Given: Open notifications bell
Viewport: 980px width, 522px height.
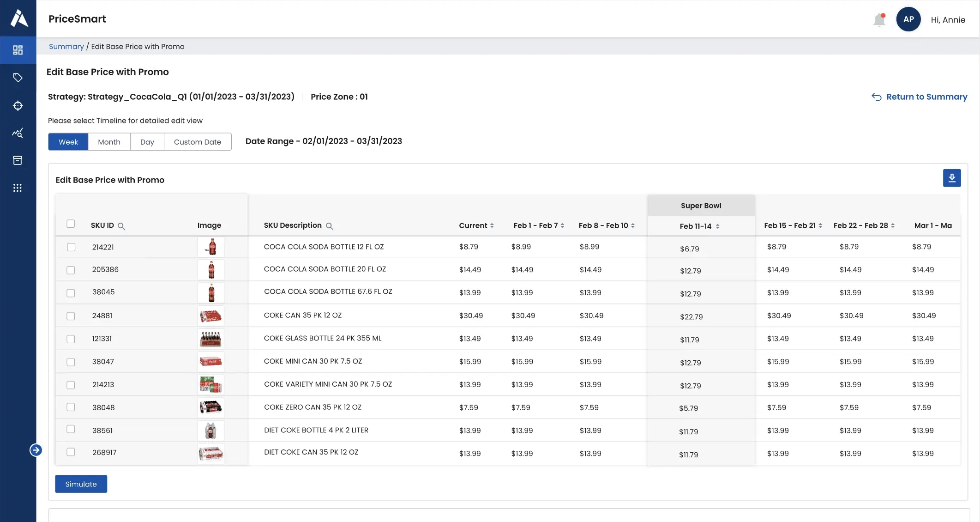Looking at the screenshot, I should click(879, 20).
